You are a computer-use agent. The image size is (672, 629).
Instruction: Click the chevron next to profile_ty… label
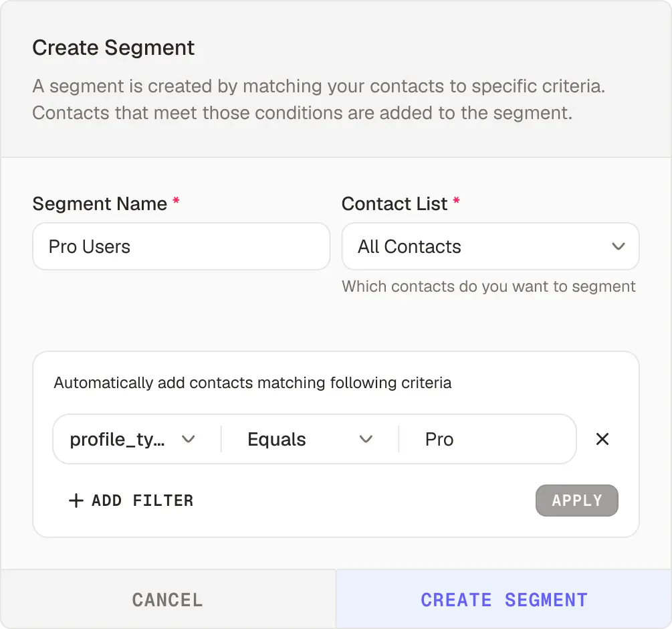(188, 439)
